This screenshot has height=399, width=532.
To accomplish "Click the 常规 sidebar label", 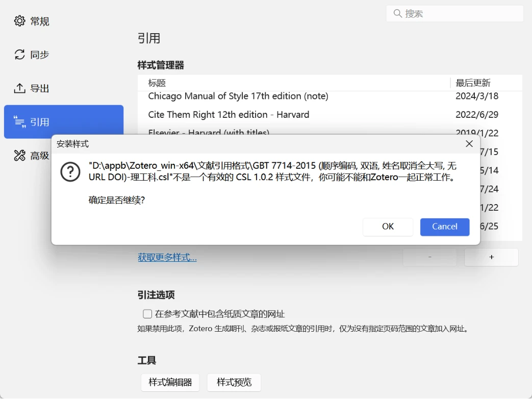I will (40, 21).
